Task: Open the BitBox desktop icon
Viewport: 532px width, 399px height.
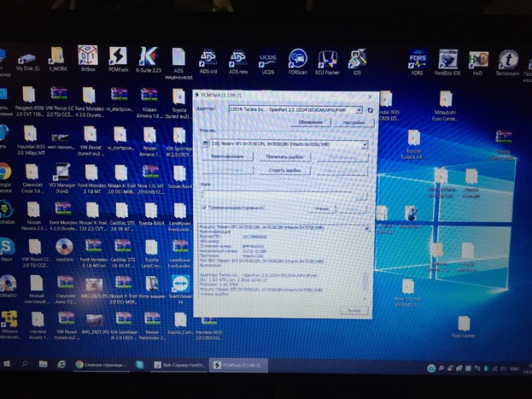Action: pyautogui.click(x=87, y=58)
